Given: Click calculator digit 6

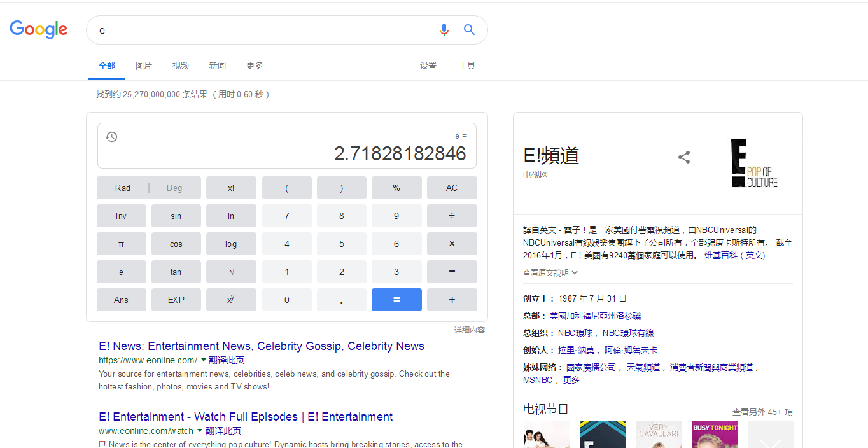Looking at the screenshot, I should pos(396,244).
